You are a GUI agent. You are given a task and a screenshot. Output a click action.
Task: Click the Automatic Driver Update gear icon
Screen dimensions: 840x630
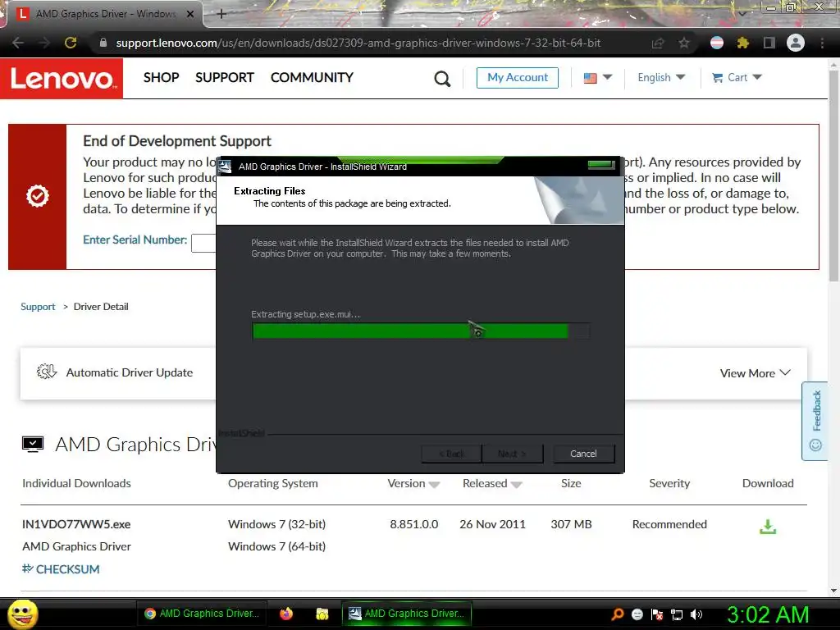click(47, 372)
